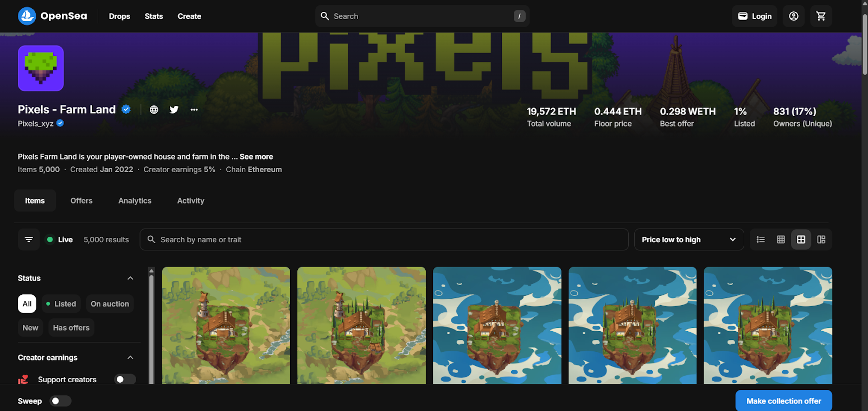Viewport: 868px width, 411px height.
Task: Switch to the Offers tab
Action: click(x=81, y=201)
